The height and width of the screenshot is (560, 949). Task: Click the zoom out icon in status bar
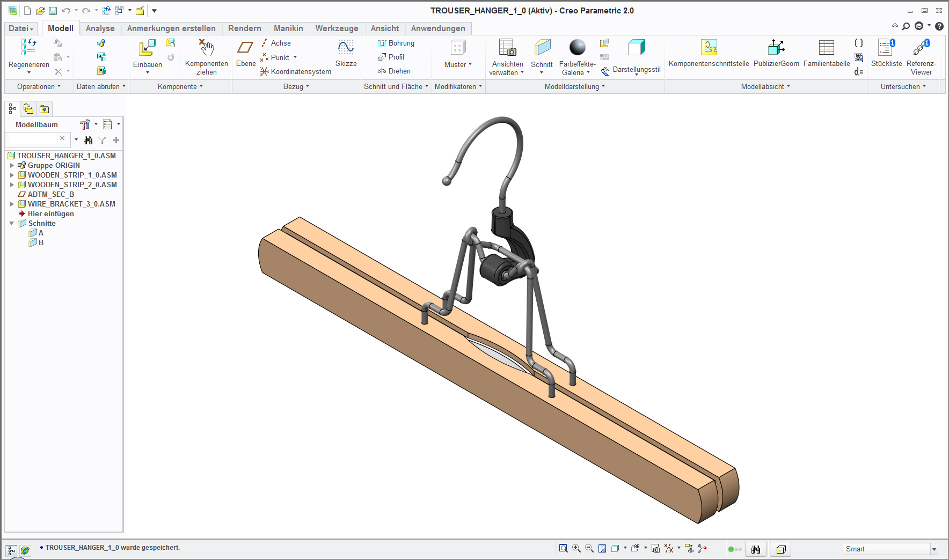(589, 548)
